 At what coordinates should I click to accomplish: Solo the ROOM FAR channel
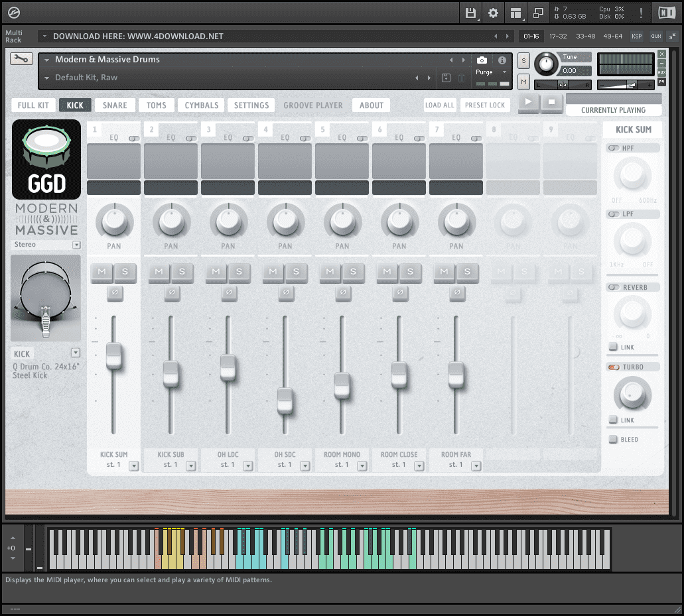467,272
